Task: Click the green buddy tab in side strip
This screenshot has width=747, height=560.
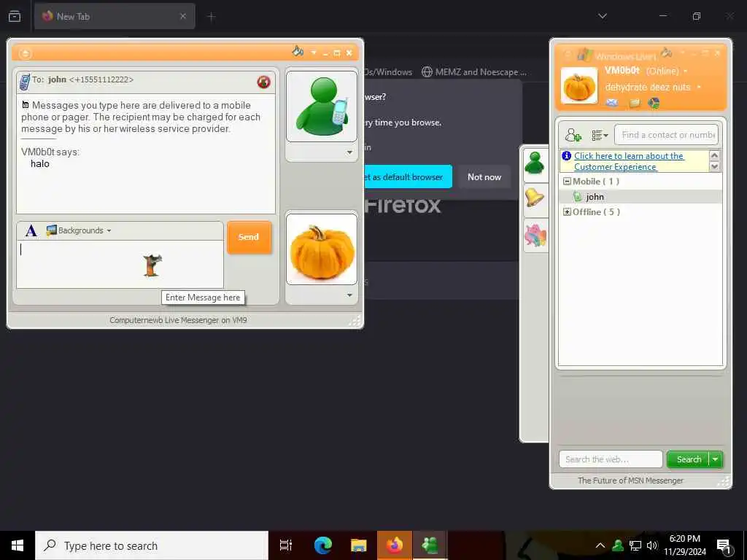Action: (x=535, y=163)
